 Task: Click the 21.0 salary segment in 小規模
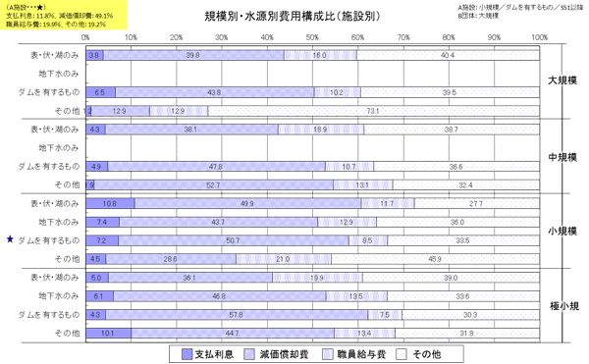click(284, 259)
